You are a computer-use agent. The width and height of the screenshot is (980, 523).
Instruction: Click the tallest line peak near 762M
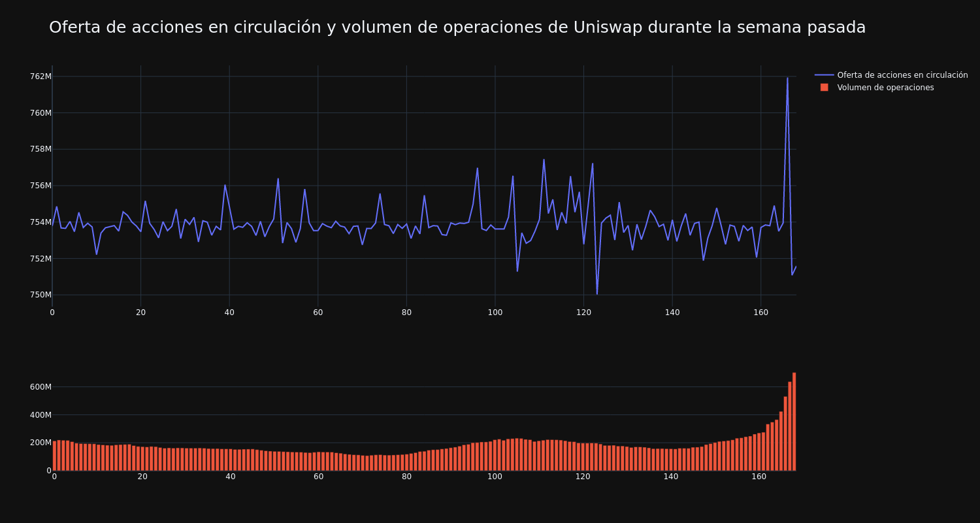(x=787, y=78)
